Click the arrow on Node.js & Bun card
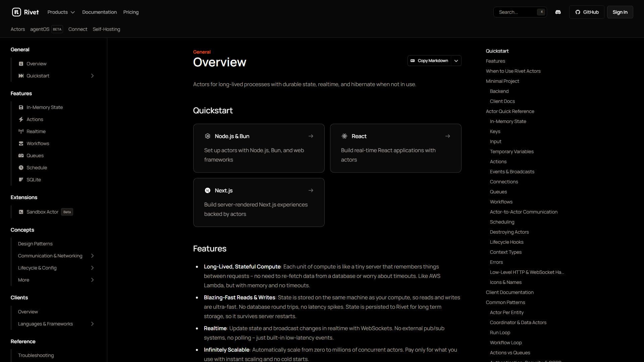 (x=311, y=136)
